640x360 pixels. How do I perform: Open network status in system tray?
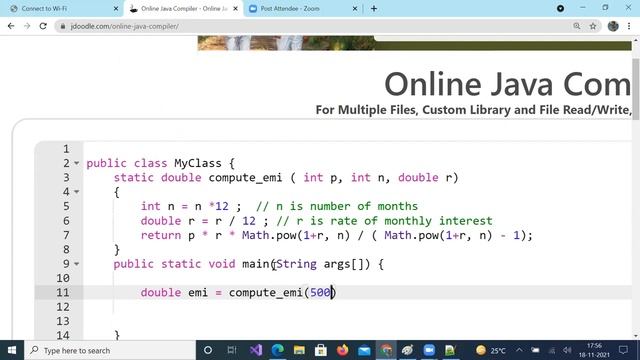click(551, 350)
